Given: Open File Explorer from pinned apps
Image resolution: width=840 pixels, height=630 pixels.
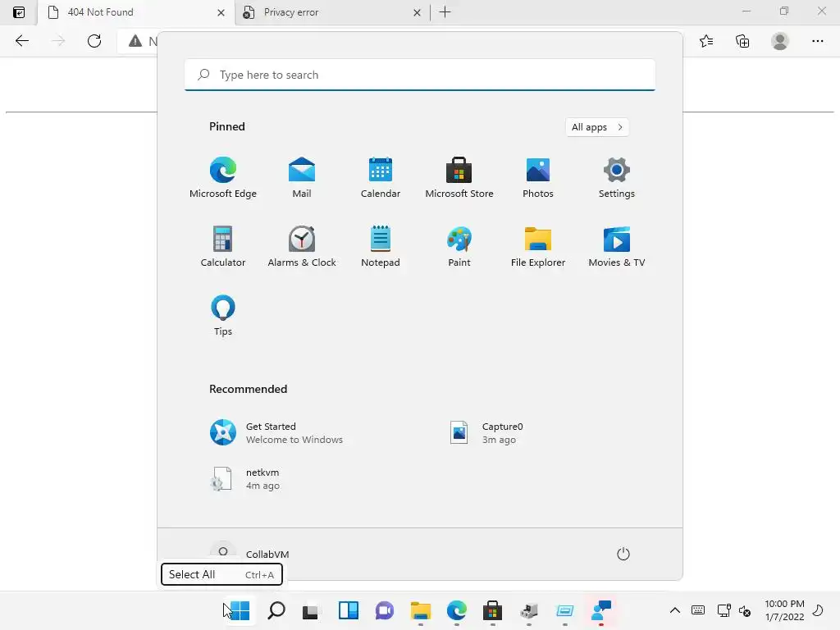Looking at the screenshot, I should [x=538, y=246].
